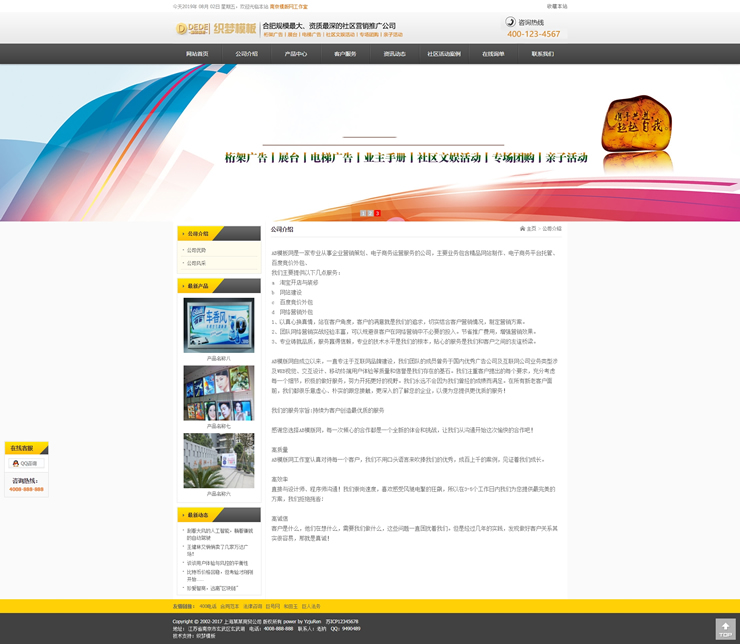This screenshot has width=740, height=644.
Task: Open 公司优势 sidebar link
Action: click(x=196, y=250)
